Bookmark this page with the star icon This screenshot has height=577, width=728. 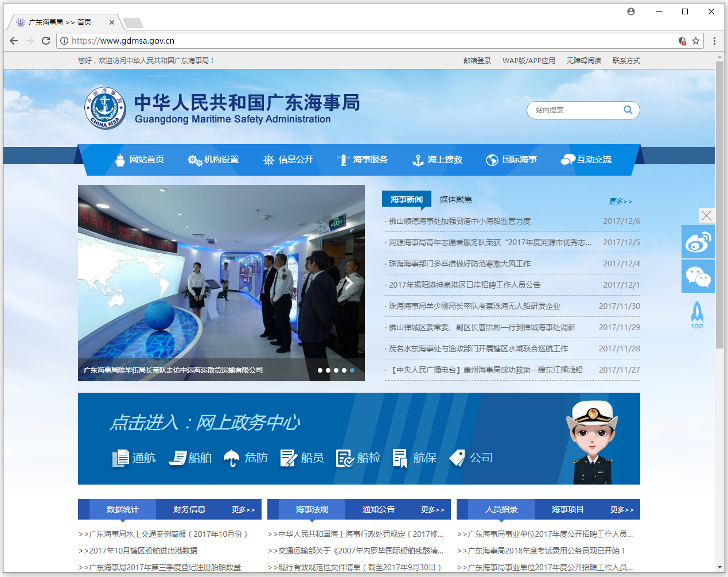(x=696, y=41)
